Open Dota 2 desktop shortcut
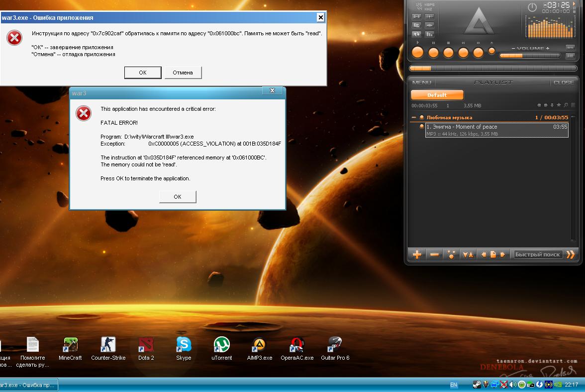The width and height of the screenshot is (585, 392). tap(146, 349)
